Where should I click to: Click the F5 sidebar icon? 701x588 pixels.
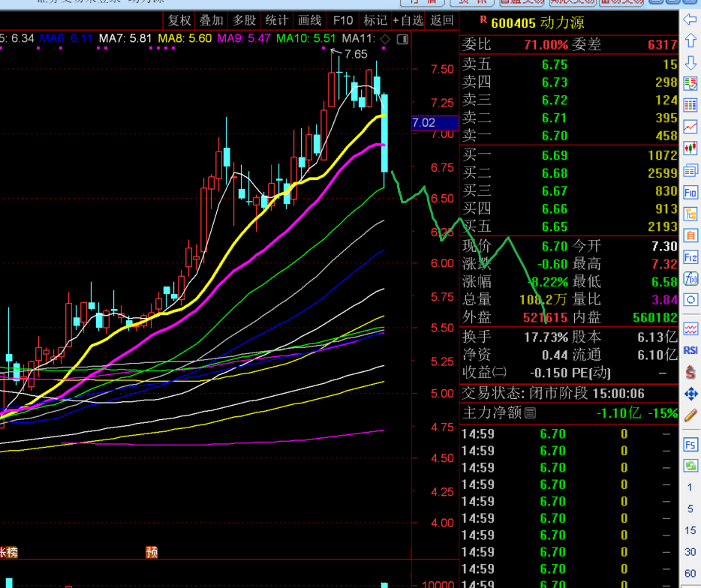[690, 445]
